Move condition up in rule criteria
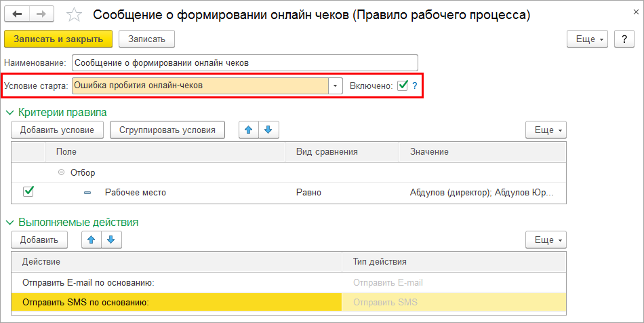The image size is (644, 323). 249,130
